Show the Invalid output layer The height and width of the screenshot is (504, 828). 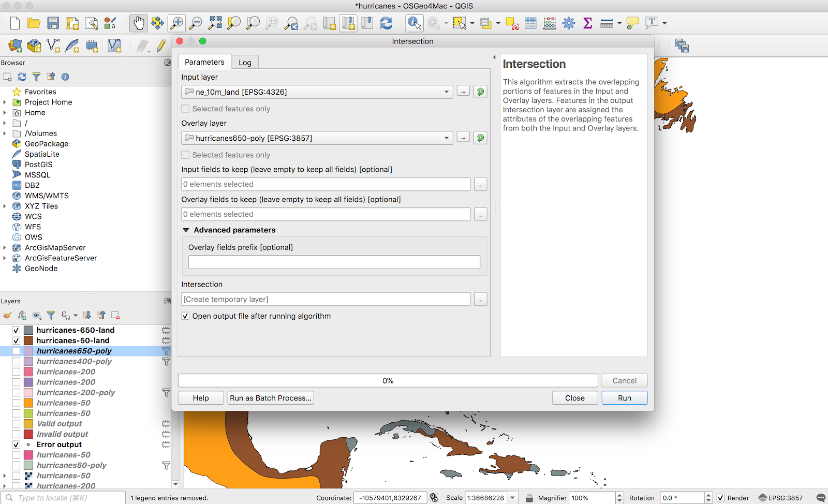point(16,434)
